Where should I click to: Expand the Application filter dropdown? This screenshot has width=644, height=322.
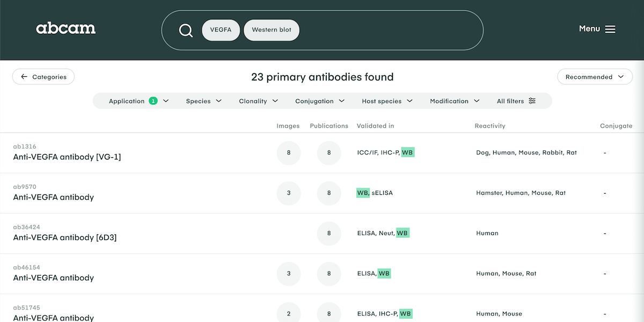tap(138, 101)
